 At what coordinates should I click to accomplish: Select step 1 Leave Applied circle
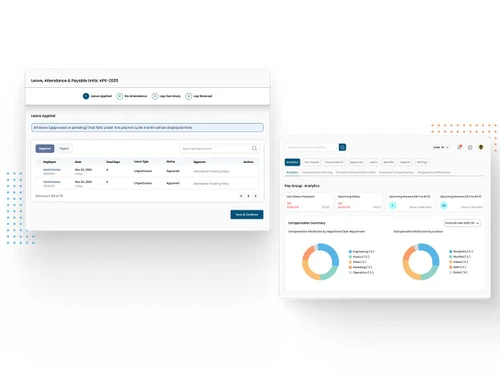click(86, 96)
